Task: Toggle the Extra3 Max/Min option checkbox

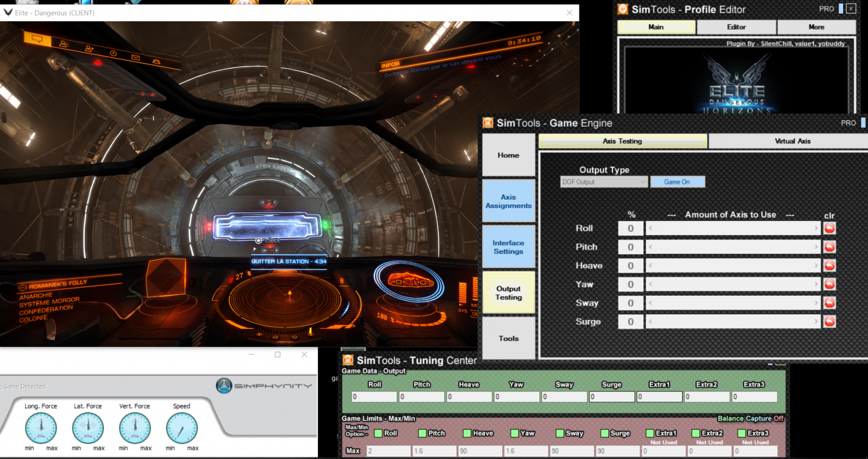Action: (x=742, y=433)
